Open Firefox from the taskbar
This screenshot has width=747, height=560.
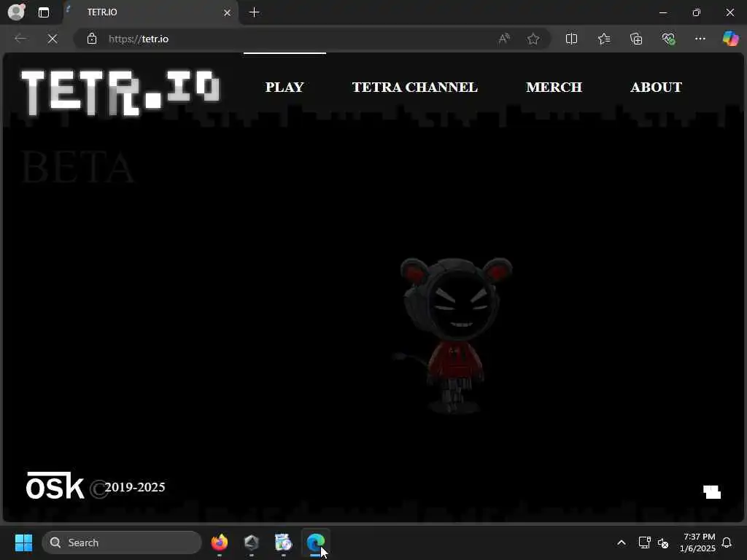coord(219,542)
